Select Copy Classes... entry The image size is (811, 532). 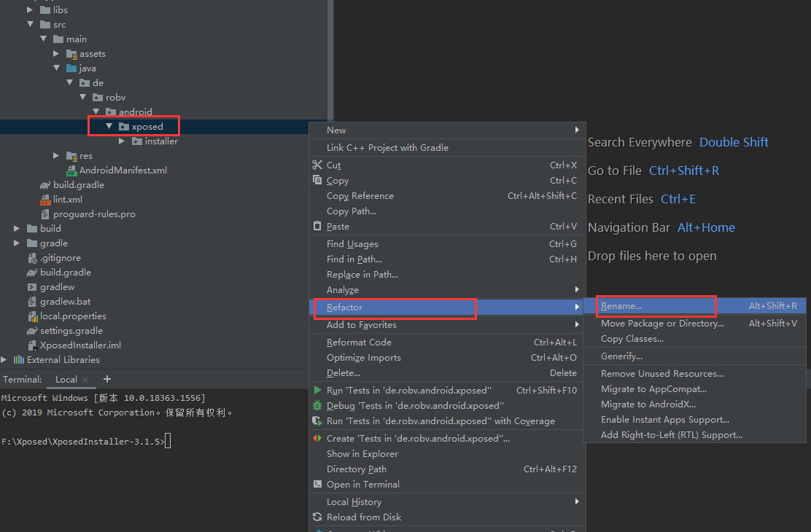coord(694,339)
